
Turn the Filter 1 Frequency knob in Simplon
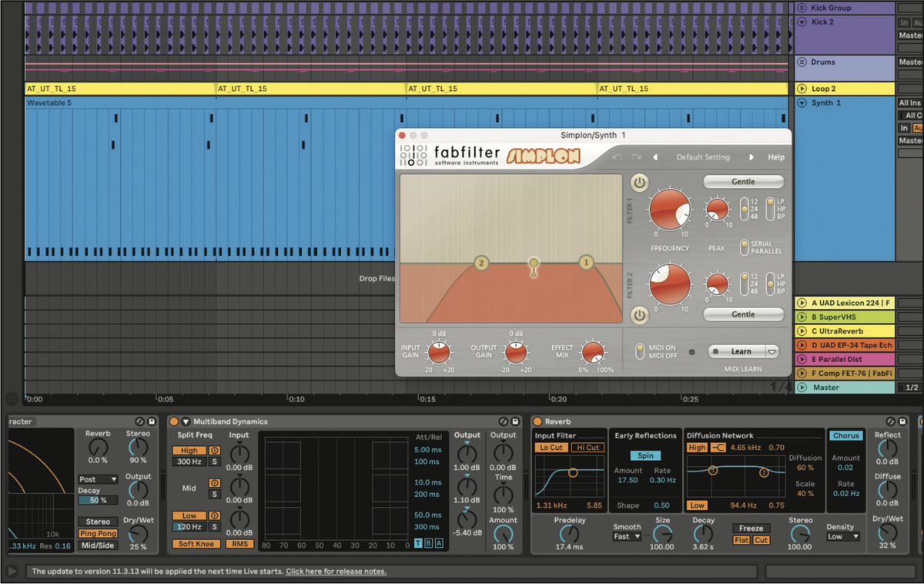pyautogui.click(x=669, y=210)
